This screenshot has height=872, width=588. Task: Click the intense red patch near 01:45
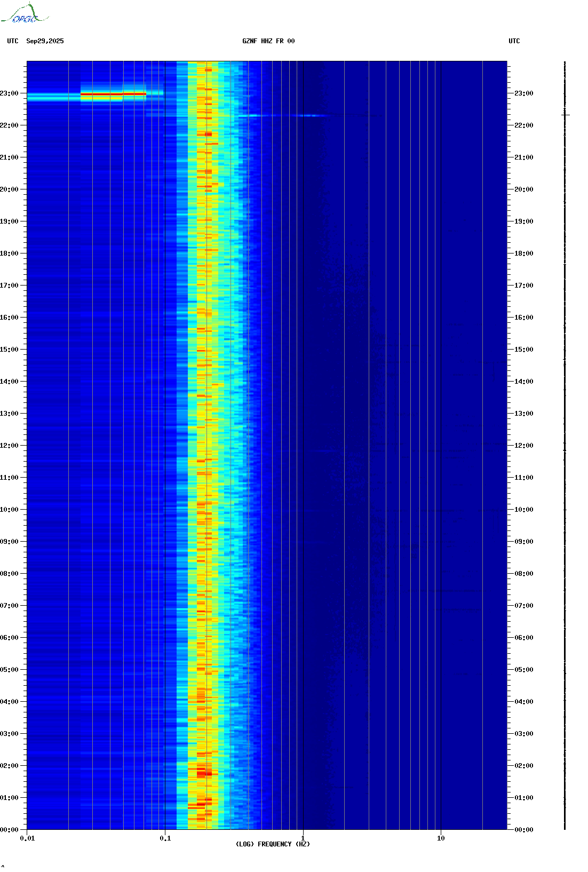pos(204,773)
